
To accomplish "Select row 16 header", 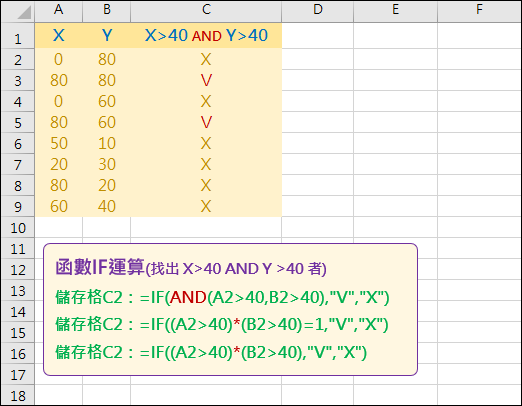I will tap(18, 353).
